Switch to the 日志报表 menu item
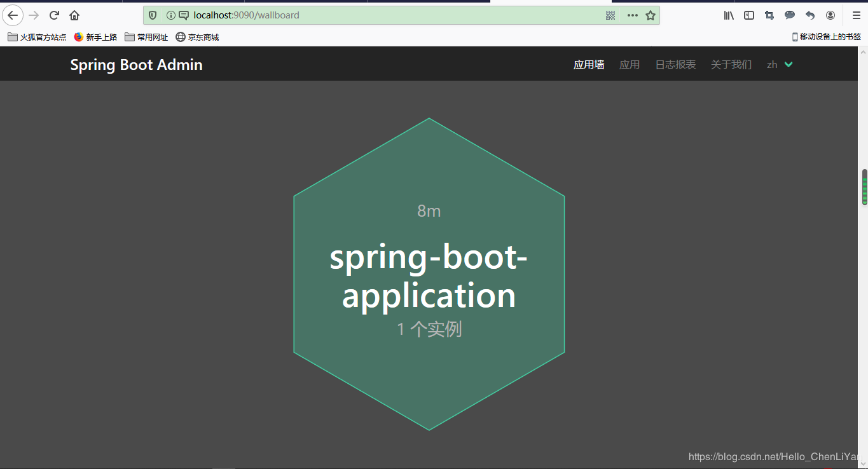The width and height of the screenshot is (868, 469). [675, 64]
